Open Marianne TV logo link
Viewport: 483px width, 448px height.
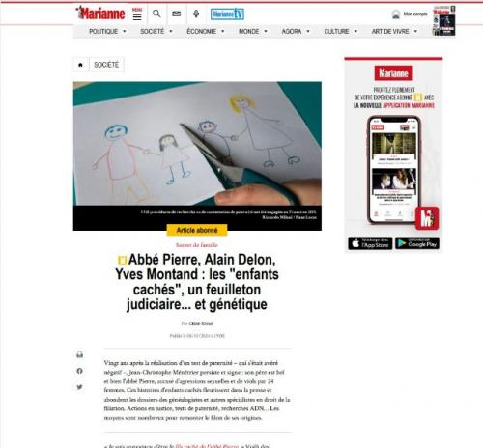pyautogui.click(x=227, y=14)
